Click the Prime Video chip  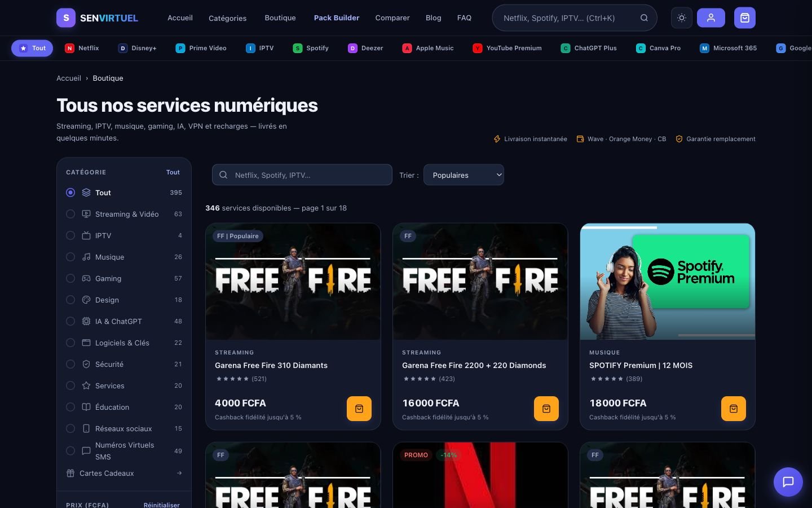point(201,49)
